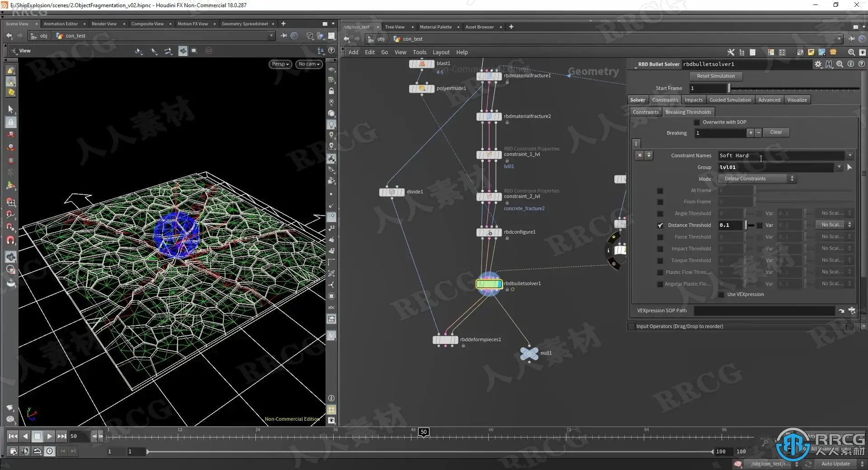Open the Impacts tab

click(693, 100)
